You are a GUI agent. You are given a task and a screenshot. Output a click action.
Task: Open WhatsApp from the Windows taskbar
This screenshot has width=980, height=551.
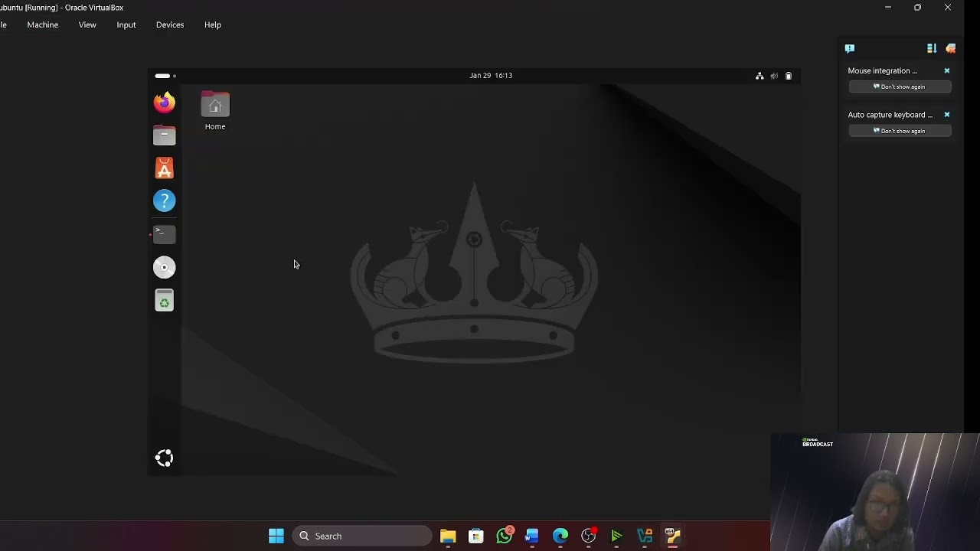point(505,536)
